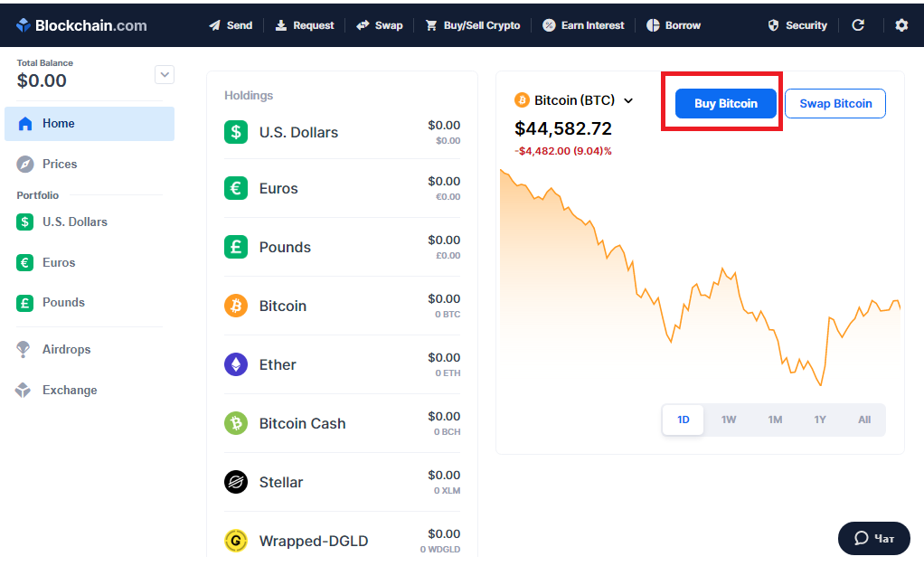Screen dimensions: 924x566
Task: Expand the Total Balance dropdown chevron
Action: (165, 75)
